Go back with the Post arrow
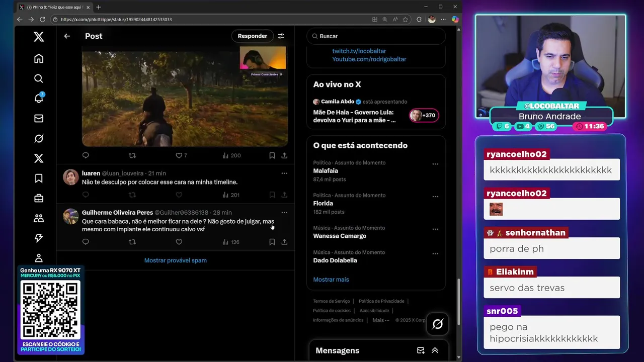Viewport: 644px width, 362px height. tap(67, 36)
